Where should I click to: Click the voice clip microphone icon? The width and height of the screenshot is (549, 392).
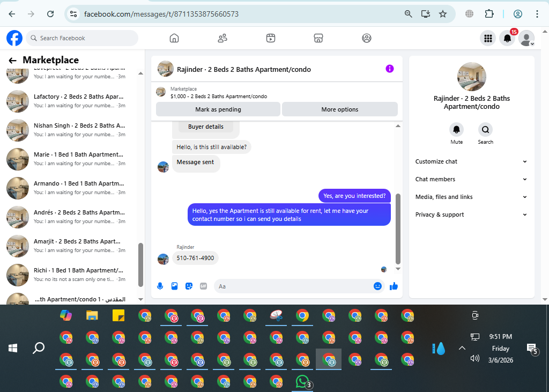[160, 286]
